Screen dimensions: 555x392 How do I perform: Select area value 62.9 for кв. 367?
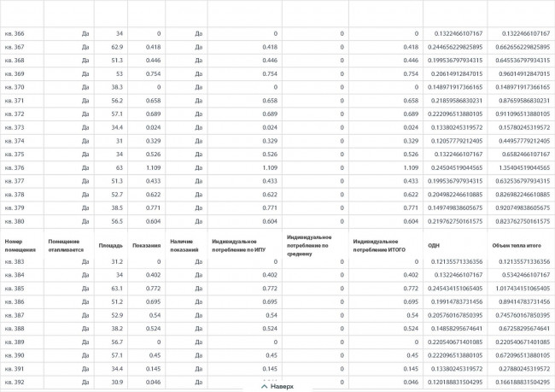(117, 47)
